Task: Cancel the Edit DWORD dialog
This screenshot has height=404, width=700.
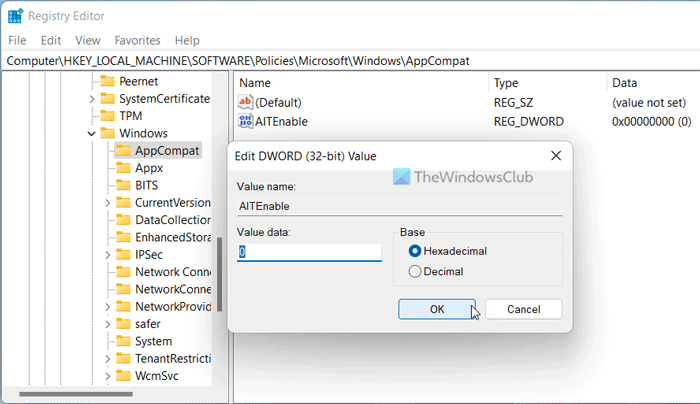Action: click(x=524, y=309)
